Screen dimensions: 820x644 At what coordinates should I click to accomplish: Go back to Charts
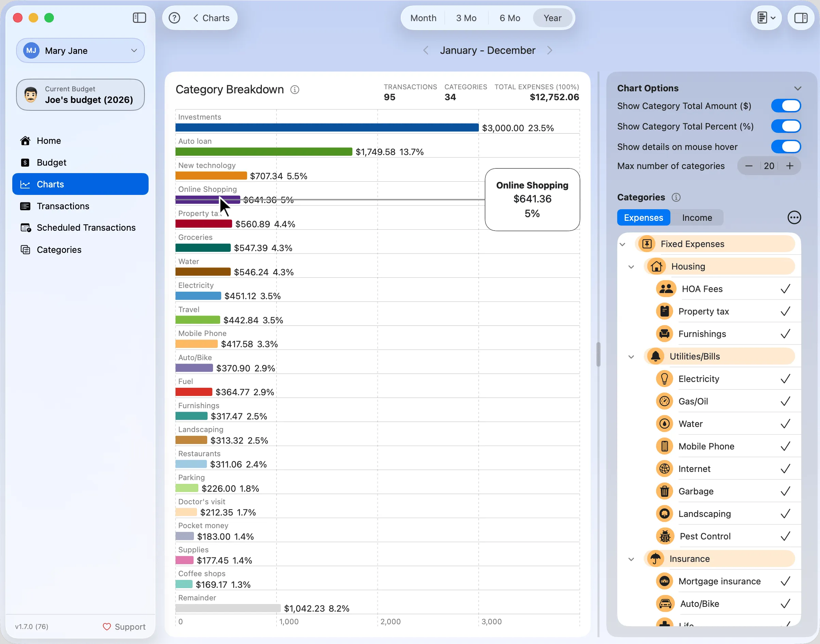[x=211, y=18]
